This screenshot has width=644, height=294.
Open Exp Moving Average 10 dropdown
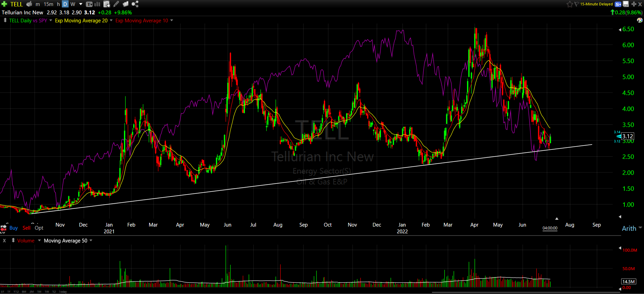click(172, 20)
